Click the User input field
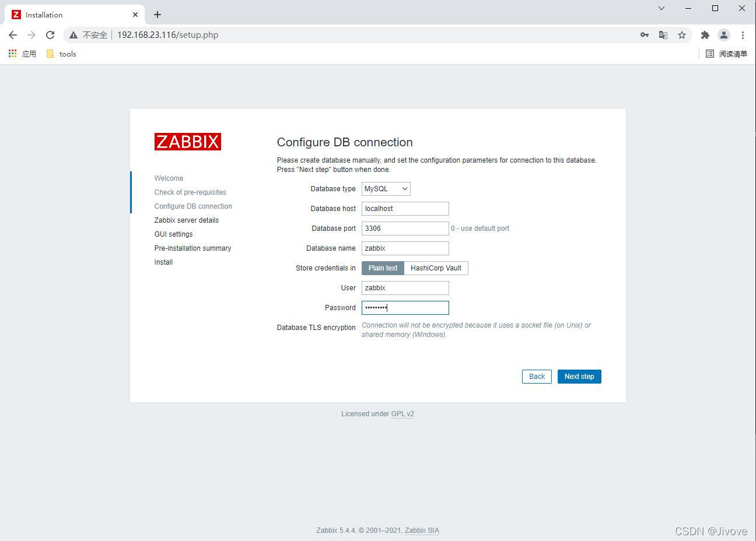The image size is (756, 541). click(405, 288)
